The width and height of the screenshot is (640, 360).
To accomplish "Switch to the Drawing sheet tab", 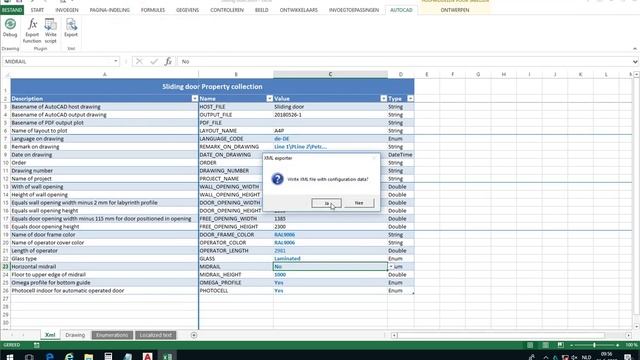I will 75,335.
